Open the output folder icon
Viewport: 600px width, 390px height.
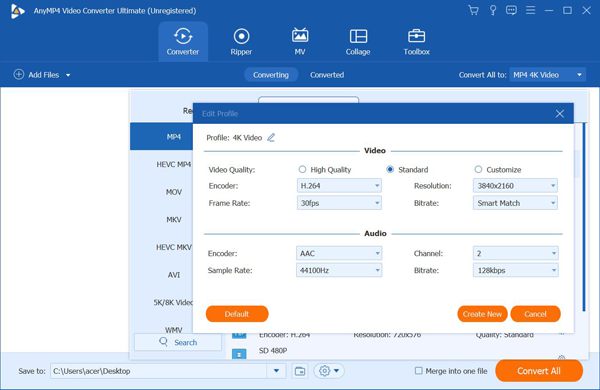(x=300, y=371)
